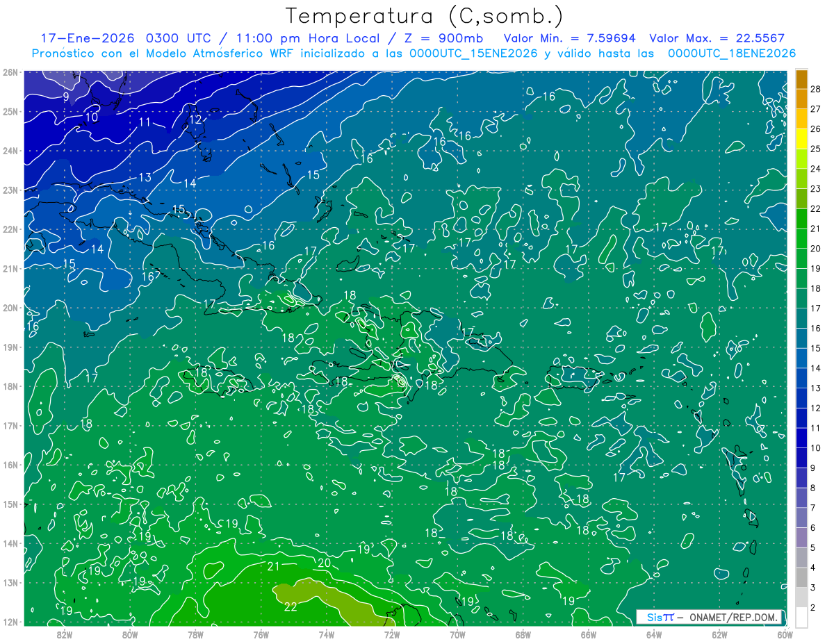Click the valid-until time "0000UTC_18ENE2026"
The height and width of the screenshot is (644, 834).
point(731,53)
